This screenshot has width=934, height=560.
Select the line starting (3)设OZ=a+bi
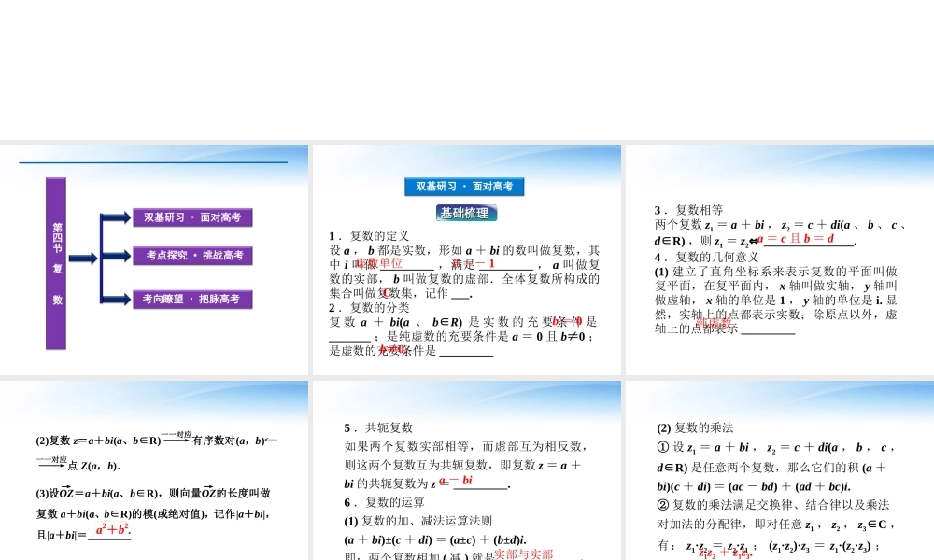point(153,493)
